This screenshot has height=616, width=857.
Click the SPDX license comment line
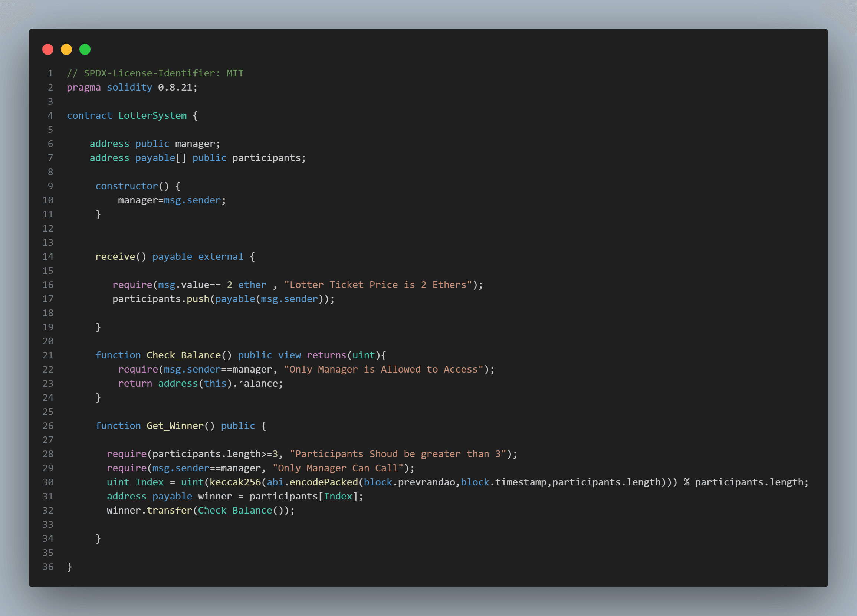(x=155, y=73)
